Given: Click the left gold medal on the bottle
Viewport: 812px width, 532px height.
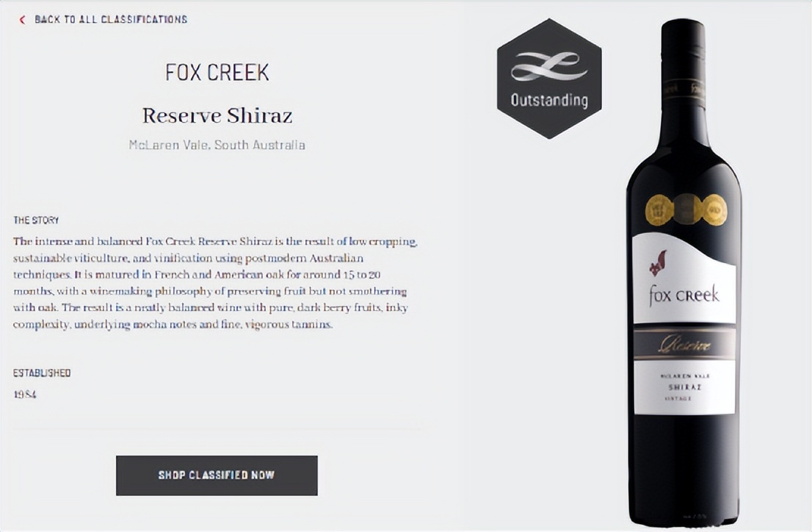Looking at the screenshot, I should coord(659,210).
